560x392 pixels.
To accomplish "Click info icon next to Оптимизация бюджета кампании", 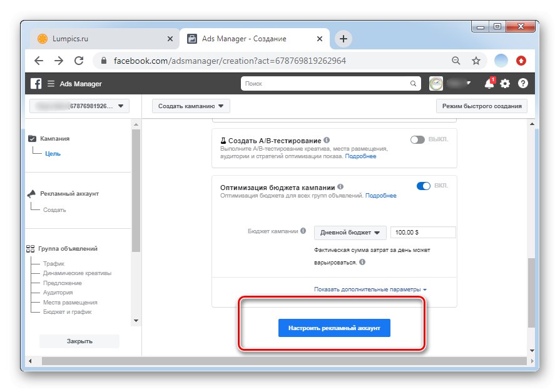I will 340,187.
